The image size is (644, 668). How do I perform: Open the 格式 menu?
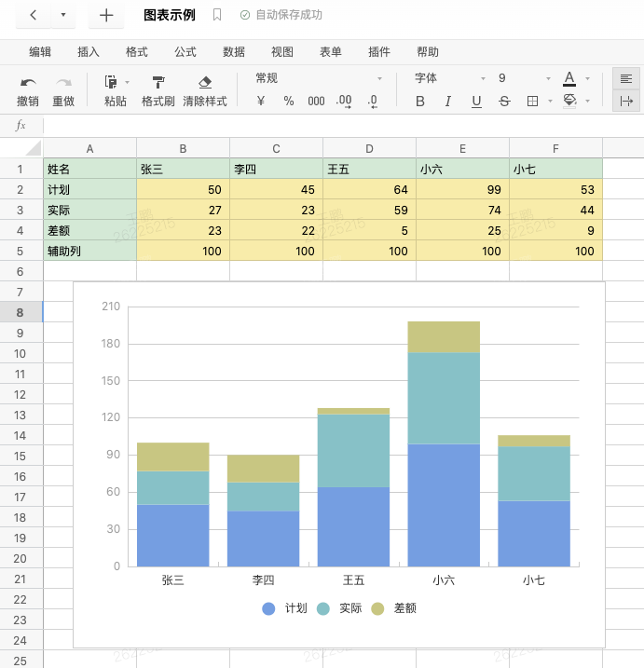tap(137, 52)
